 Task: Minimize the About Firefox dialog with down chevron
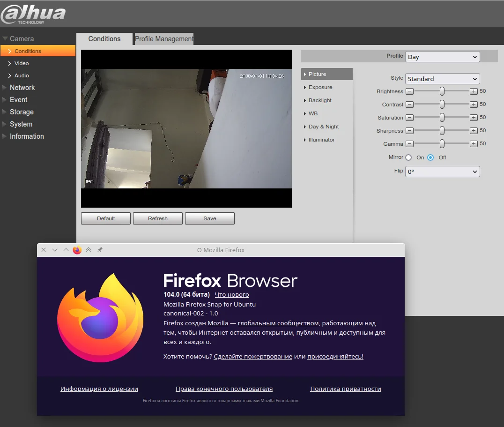[x=55, y=250]
